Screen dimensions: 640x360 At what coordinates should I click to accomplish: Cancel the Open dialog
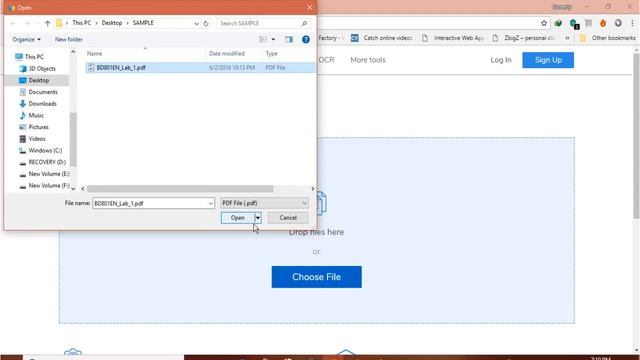[288, 218]
